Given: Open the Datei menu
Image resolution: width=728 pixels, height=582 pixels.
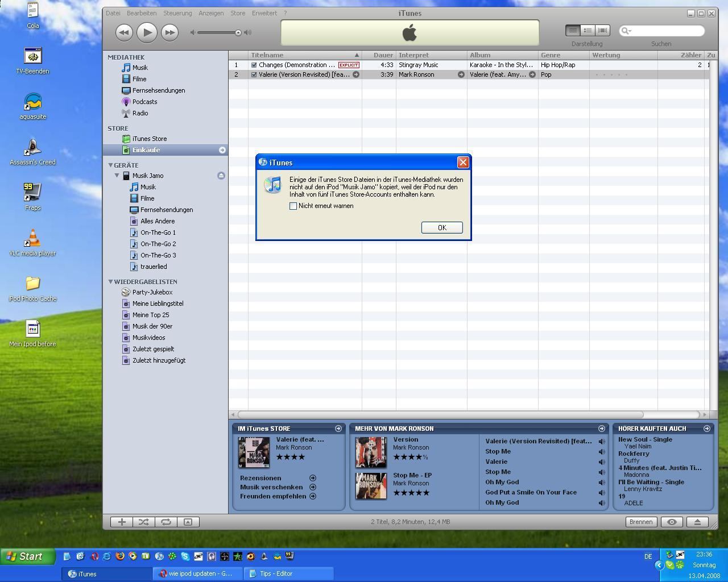Looking at the screenshot, I should coord(113,13).
